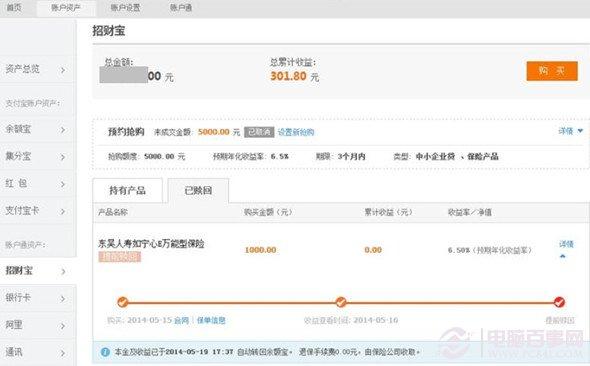Click the 5000.00 未成交金额 value
Screen dimensions: 590x366
pyautogui.click(x=214, y=132)
